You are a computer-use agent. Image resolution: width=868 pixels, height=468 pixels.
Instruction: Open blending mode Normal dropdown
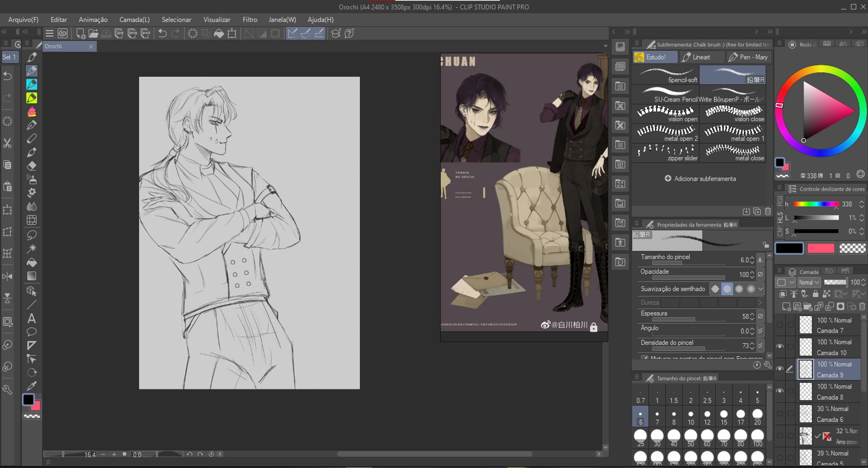coord(809,282)
